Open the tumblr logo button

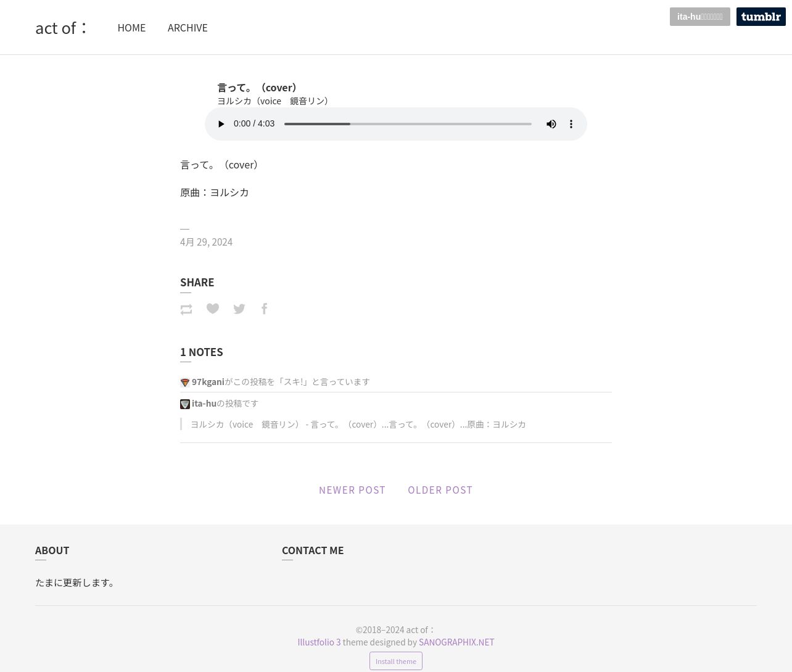[761, 17]
